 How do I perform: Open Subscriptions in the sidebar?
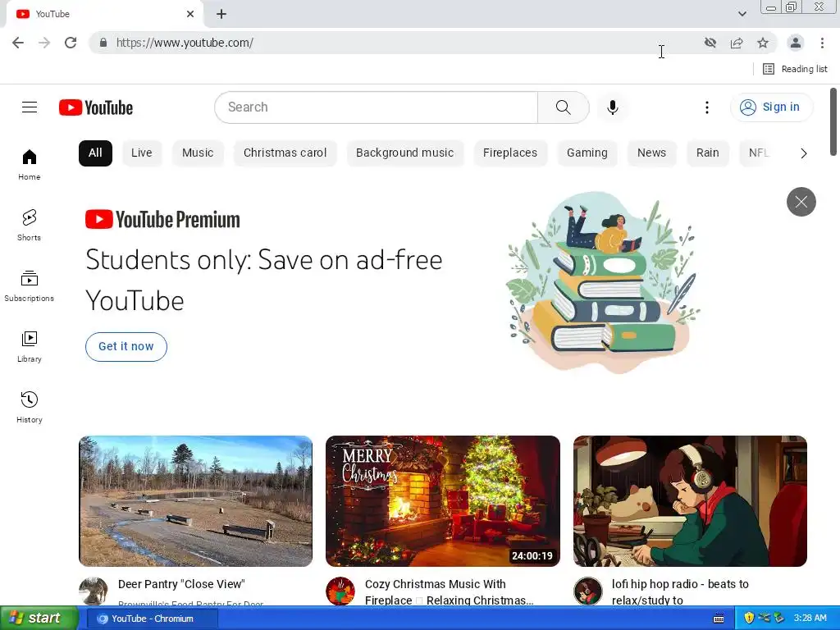pyautogui.click(x=29, y=286)
